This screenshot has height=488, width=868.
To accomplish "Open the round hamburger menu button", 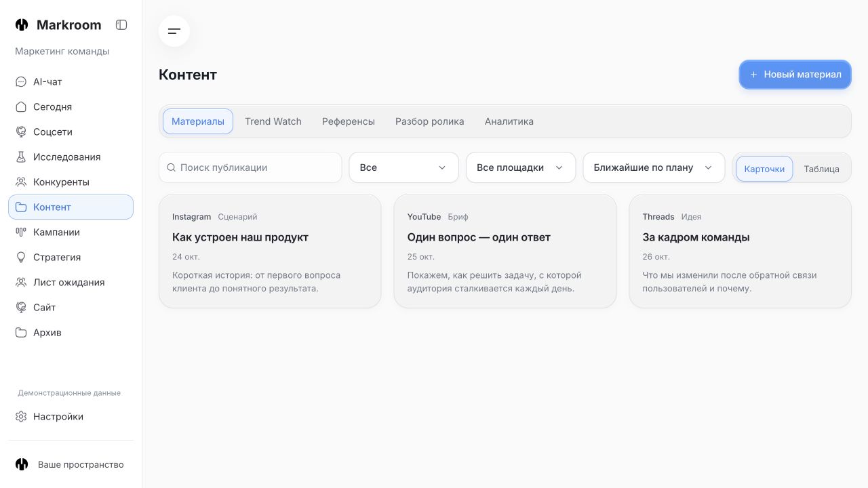I will (174, 31).
